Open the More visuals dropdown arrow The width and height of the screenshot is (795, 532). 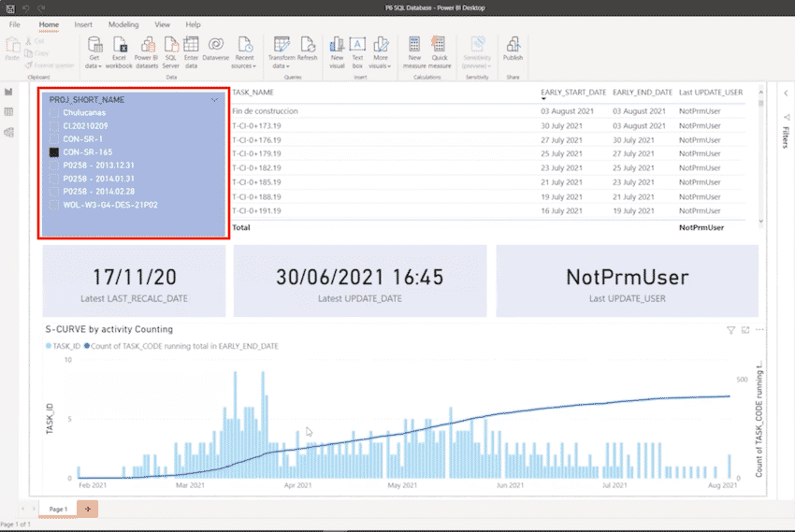[x=389, y=66]
